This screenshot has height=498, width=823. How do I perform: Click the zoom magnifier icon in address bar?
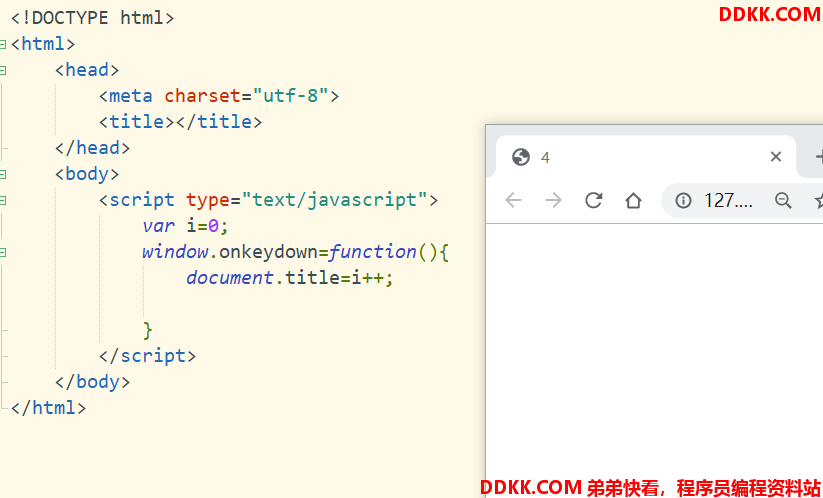click(783, 200)
